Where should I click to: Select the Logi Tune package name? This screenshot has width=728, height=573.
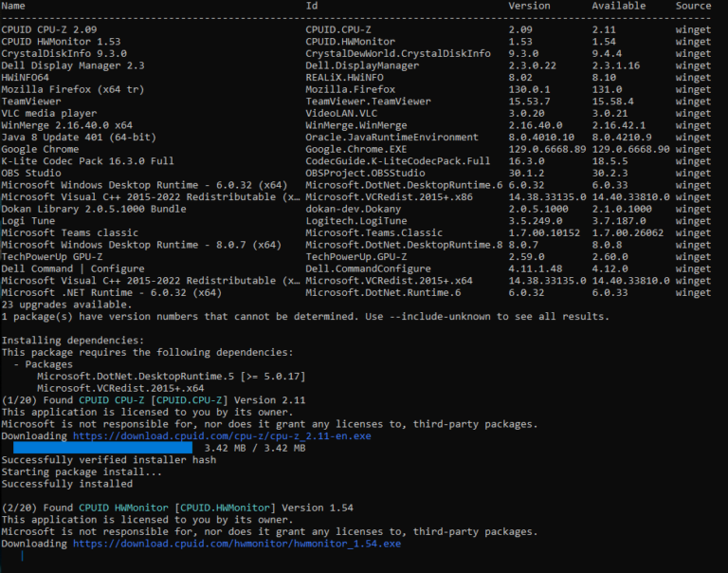click(x=27, y=220)
